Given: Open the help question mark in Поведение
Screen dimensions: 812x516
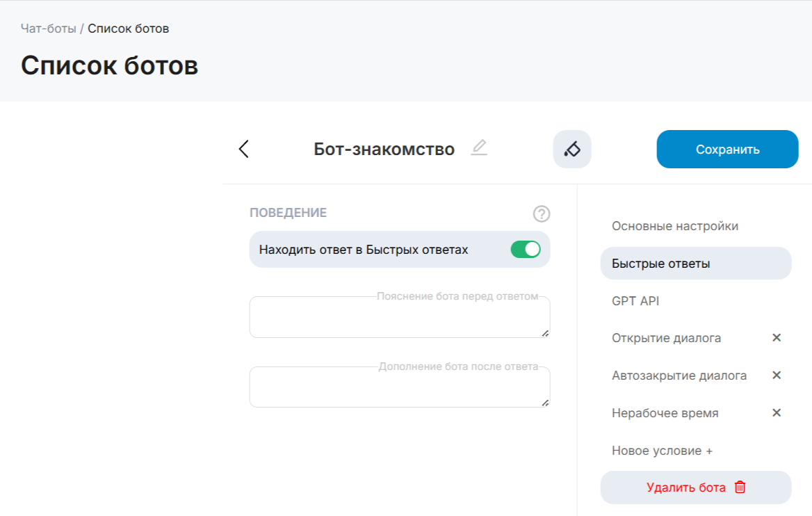Looking at the screenshot, I should tap(541, 213).
